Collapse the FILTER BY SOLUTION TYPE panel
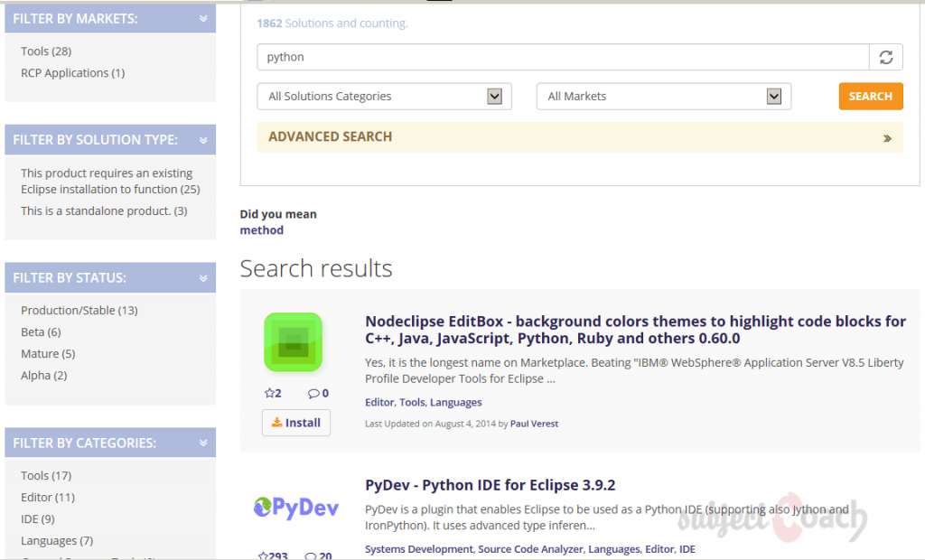Screen dimensions: 925x560 tap(202, 140)
